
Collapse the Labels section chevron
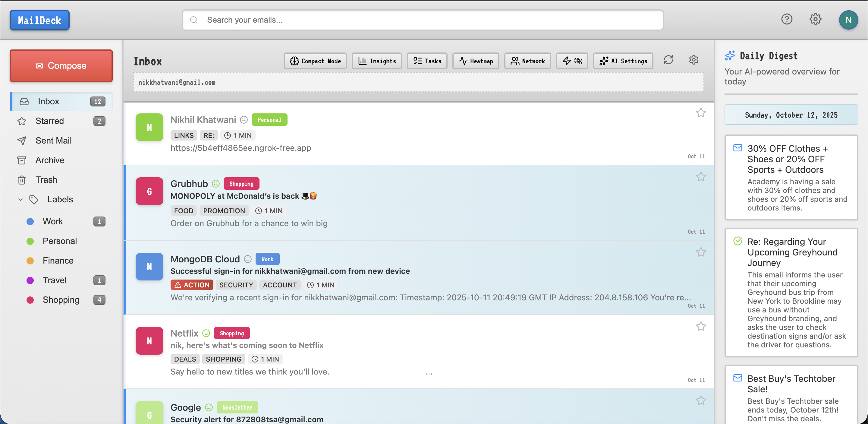pyautogui.click(x=20, y=200)
